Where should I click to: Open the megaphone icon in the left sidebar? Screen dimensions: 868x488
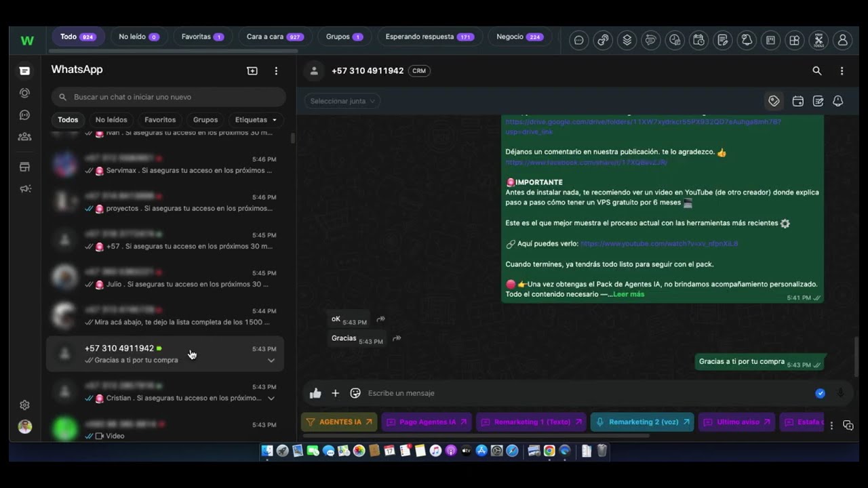click(x=25, y=188)
